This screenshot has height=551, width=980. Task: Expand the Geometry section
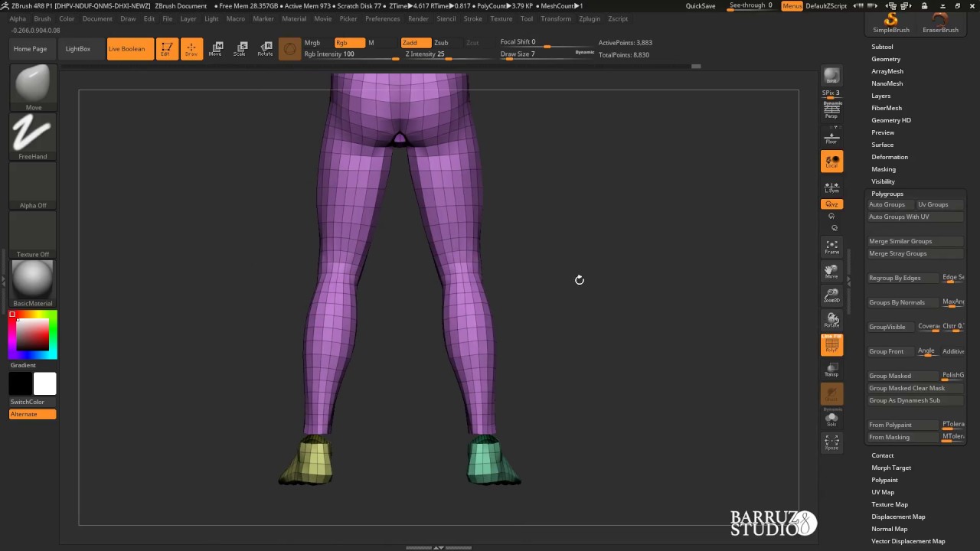coord(886,59)
